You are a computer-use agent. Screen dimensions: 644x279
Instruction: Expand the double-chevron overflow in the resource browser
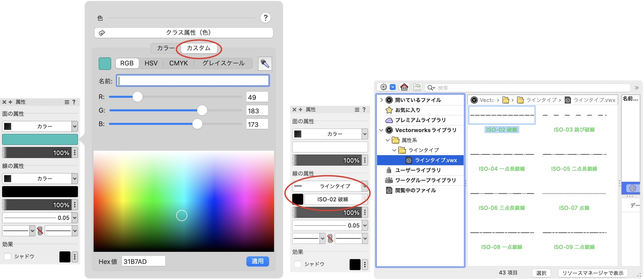(636, 88)
